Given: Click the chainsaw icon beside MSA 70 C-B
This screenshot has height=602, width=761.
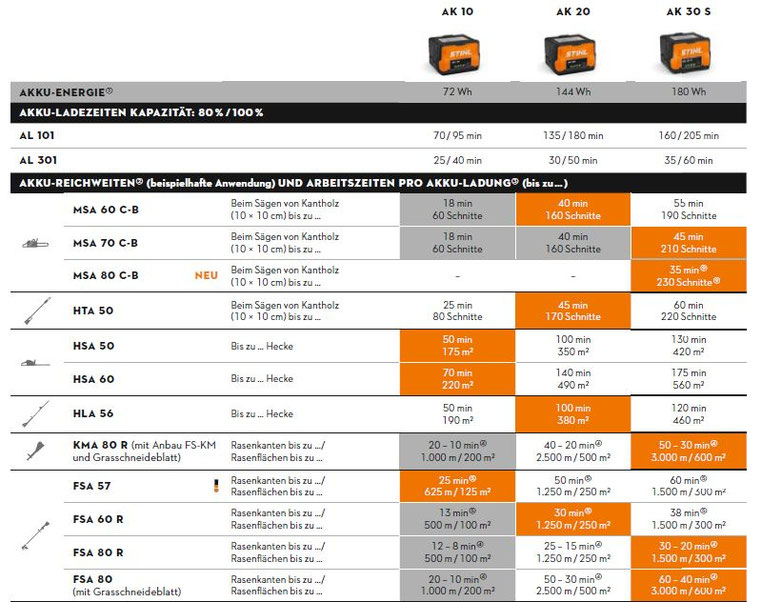Looking at the screenshot, I should coord(35,243).
